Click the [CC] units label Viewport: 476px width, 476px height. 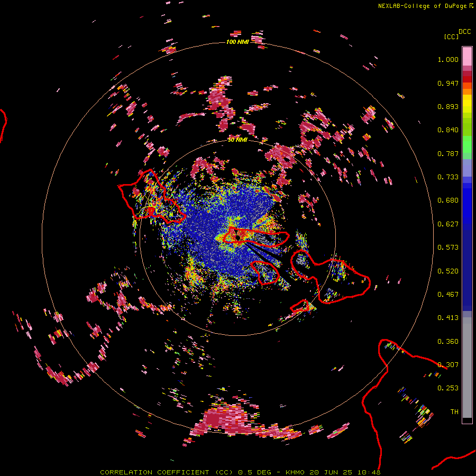(x=451, y=36)
